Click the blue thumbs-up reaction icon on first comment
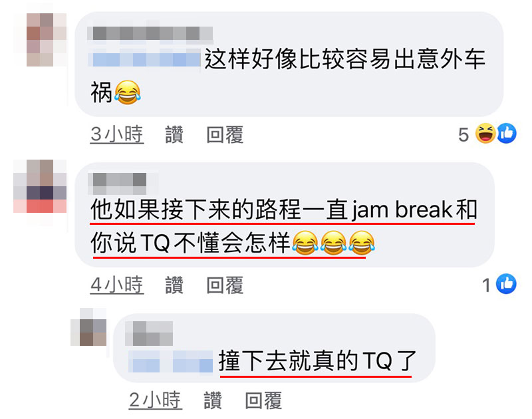The height and width of the screenshot is (419, 532). pyautogui.click(x=507, y=133)
